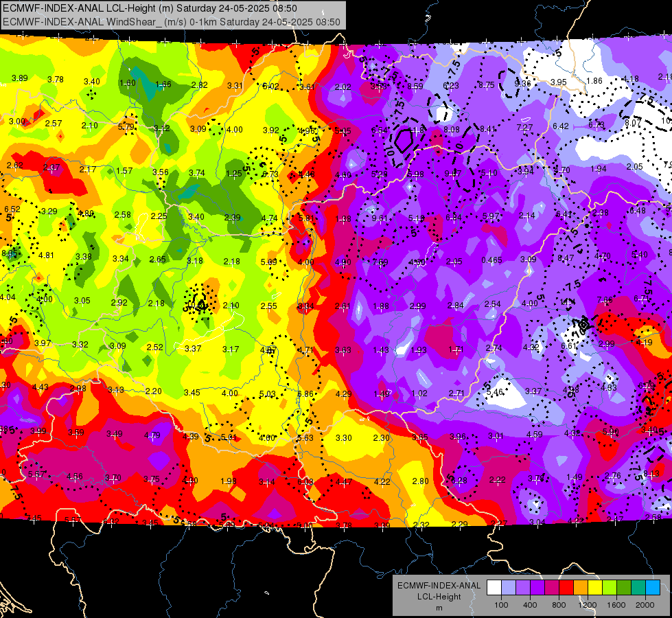This screenshot has height=618, width=672.
Task: Click the legend tick label 2000
Action: 645,605
